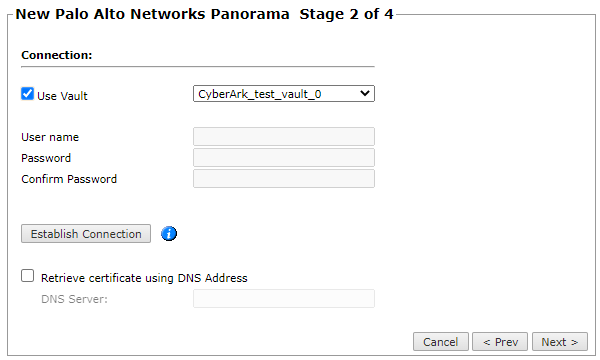Click the blue info icon beside Establish Connection
600x360 pixels.
[169, 233]
